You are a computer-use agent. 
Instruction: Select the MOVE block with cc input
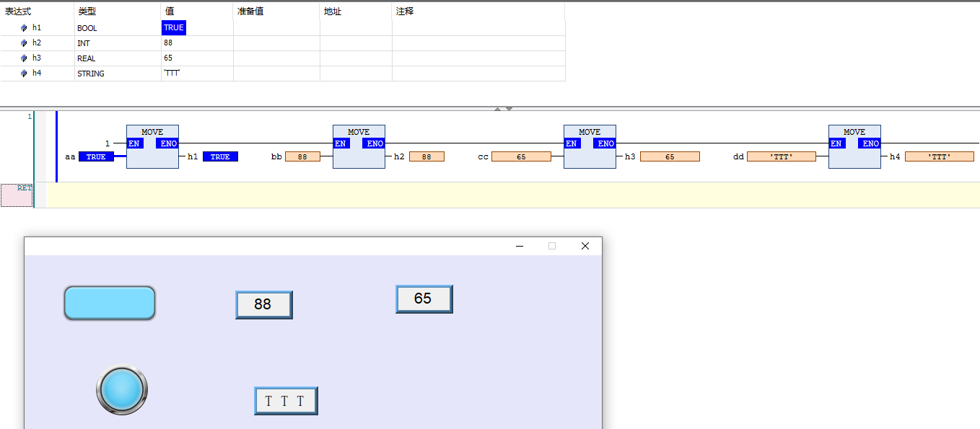pos(590,146)
